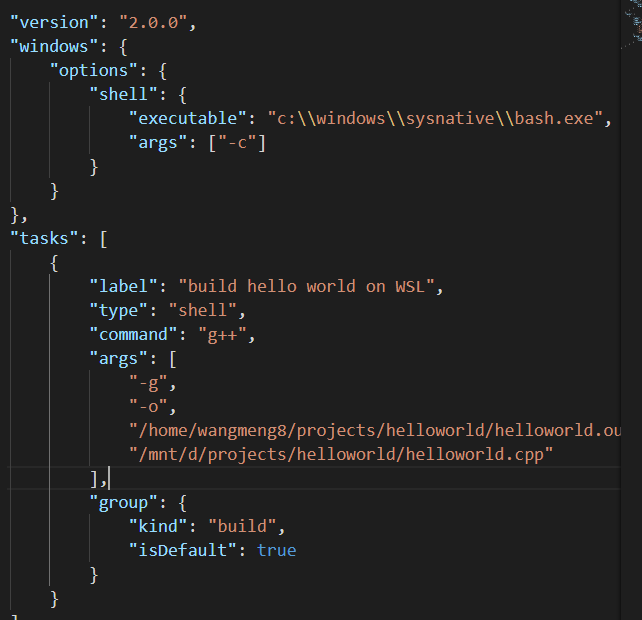Screen dimensions: 642x620
Task: Click the minimap at top right
Action: pos(633,25)
